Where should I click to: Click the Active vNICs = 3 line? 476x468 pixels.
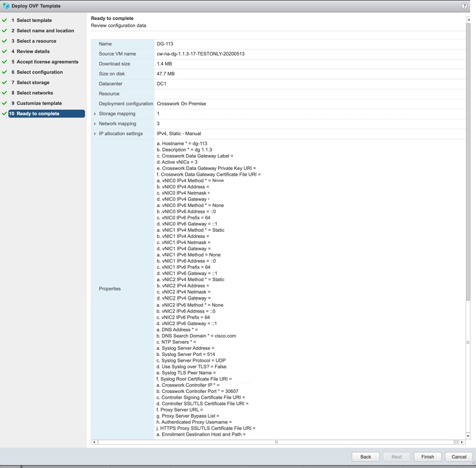177,162
